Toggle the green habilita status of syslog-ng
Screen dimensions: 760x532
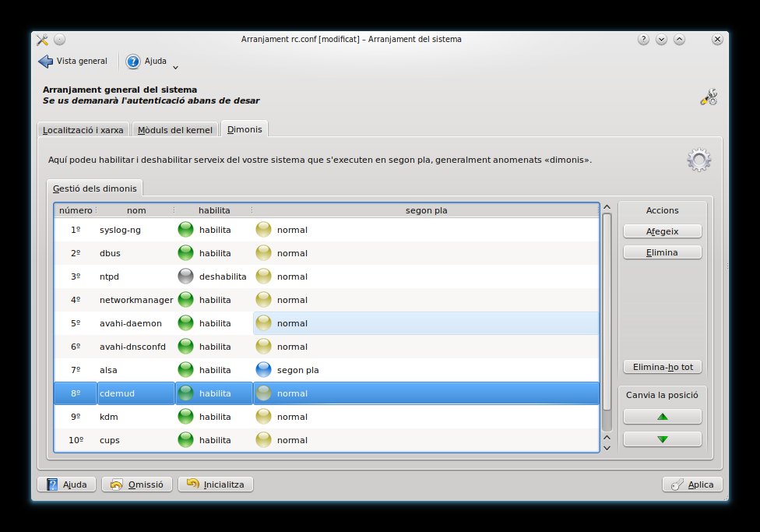(185, 229)
